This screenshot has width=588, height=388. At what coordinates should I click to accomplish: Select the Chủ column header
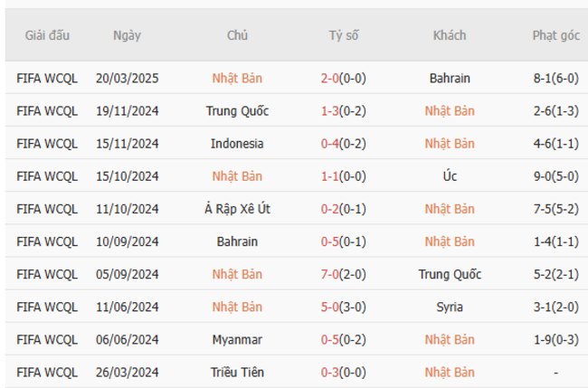pyautogui.click(x=237, y=36)
